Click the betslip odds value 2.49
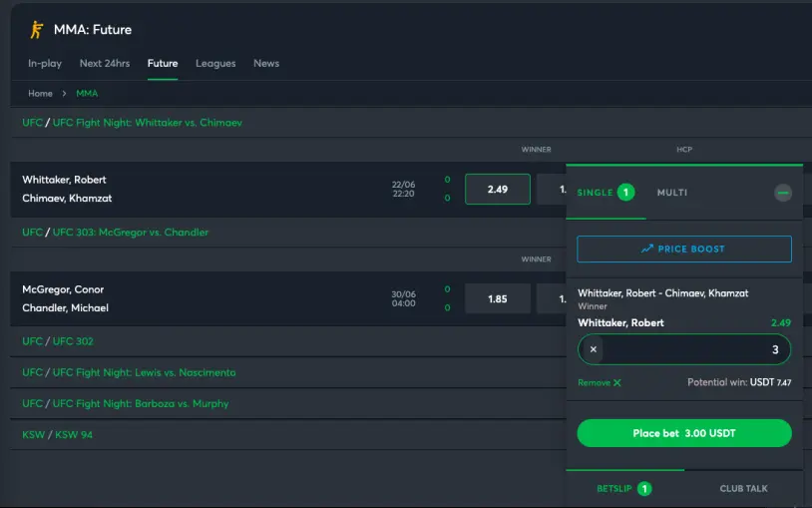 [x=781, y=323]
